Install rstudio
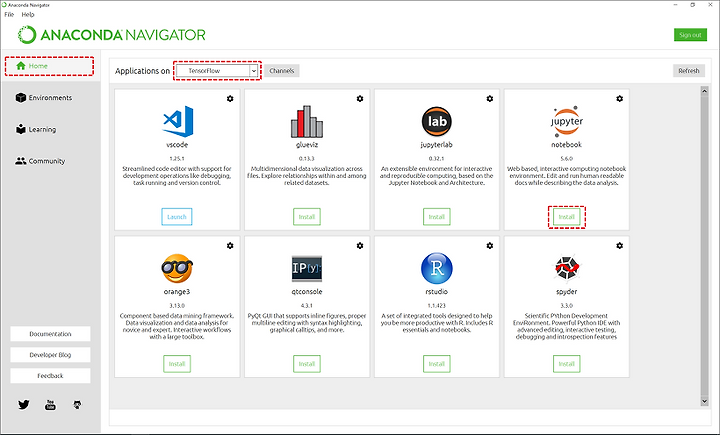The height and width of the screenshot is (435, 720). click(x=437, y=364)
